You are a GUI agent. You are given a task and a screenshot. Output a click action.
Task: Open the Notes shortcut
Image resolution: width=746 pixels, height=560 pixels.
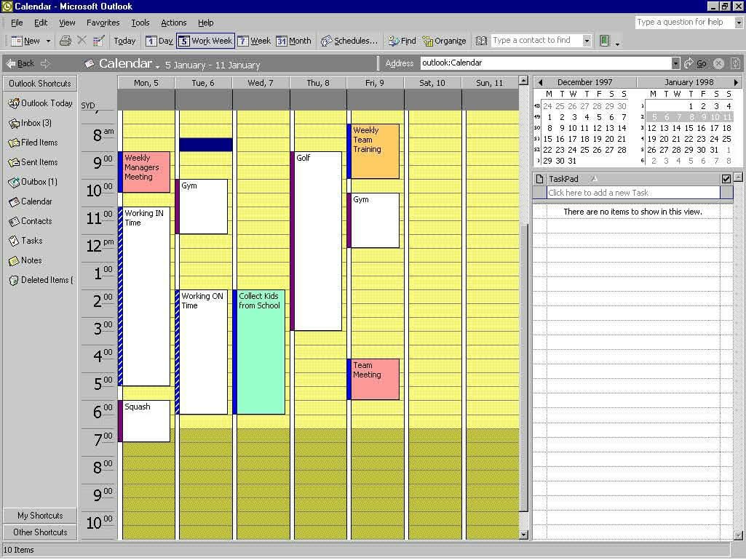pos(25,260)
